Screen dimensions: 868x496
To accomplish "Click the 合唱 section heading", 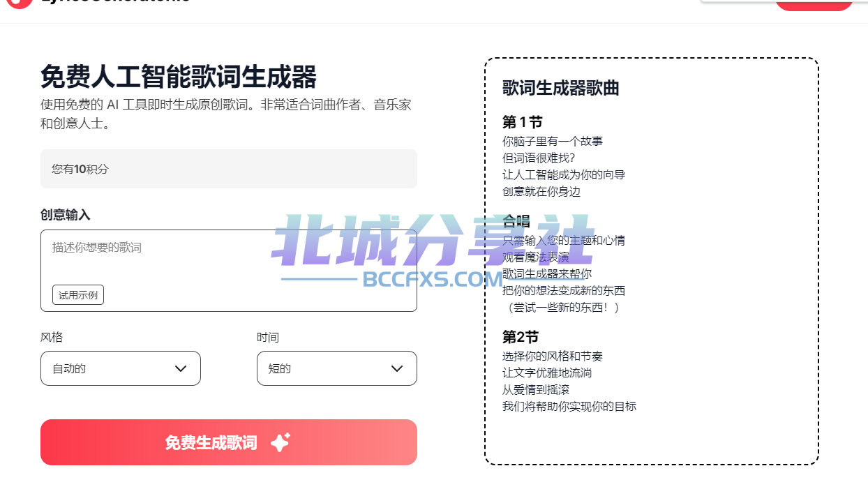I will [516, 222].
